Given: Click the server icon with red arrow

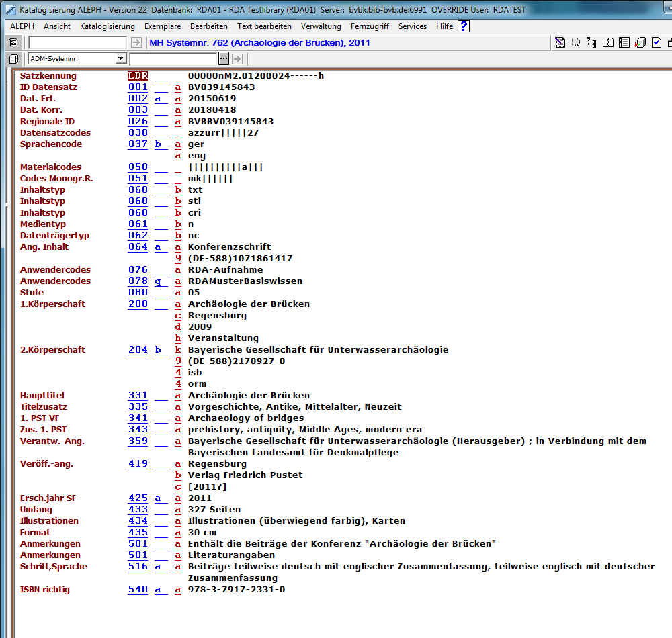Looking at the screenshot, I should (640, 43).
